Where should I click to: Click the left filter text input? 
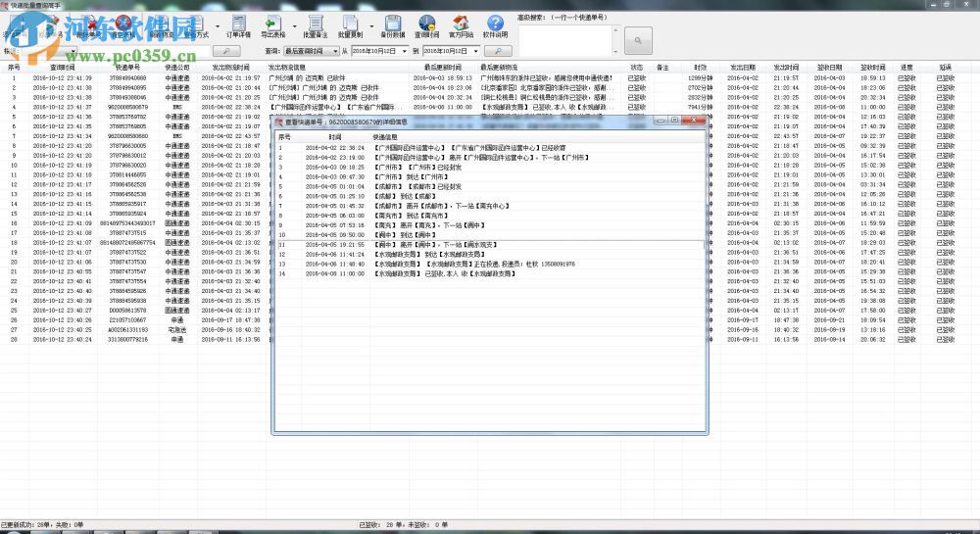point(145,51)
